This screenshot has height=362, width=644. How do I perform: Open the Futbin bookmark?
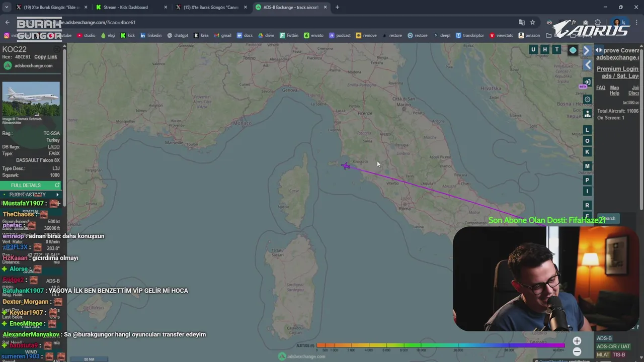[289, 36]
